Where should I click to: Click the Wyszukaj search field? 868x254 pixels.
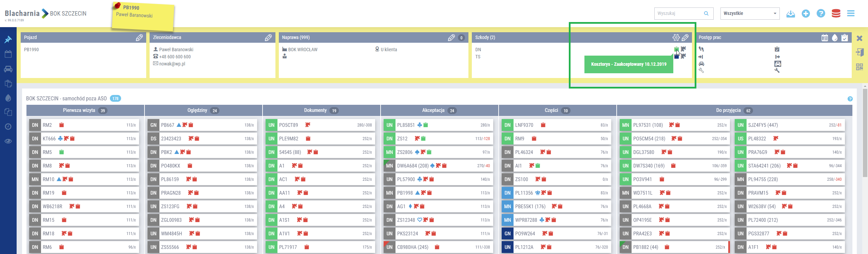point(679,14)
